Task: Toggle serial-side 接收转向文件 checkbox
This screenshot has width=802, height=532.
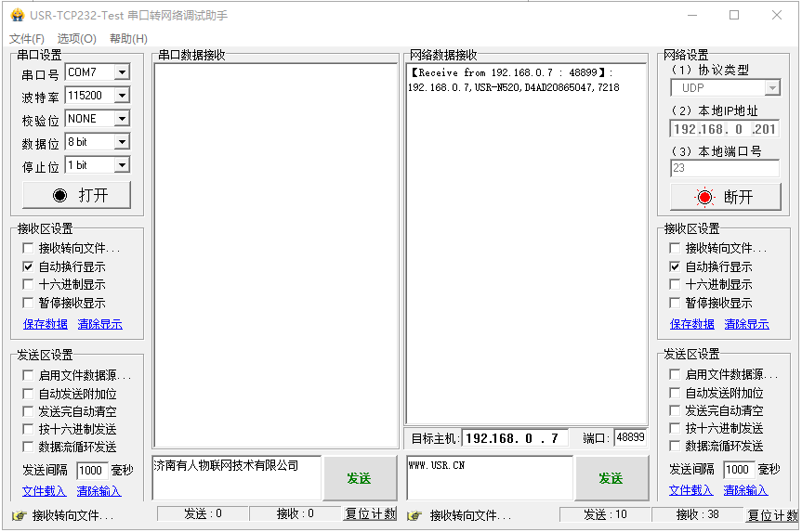Action: 28,249
